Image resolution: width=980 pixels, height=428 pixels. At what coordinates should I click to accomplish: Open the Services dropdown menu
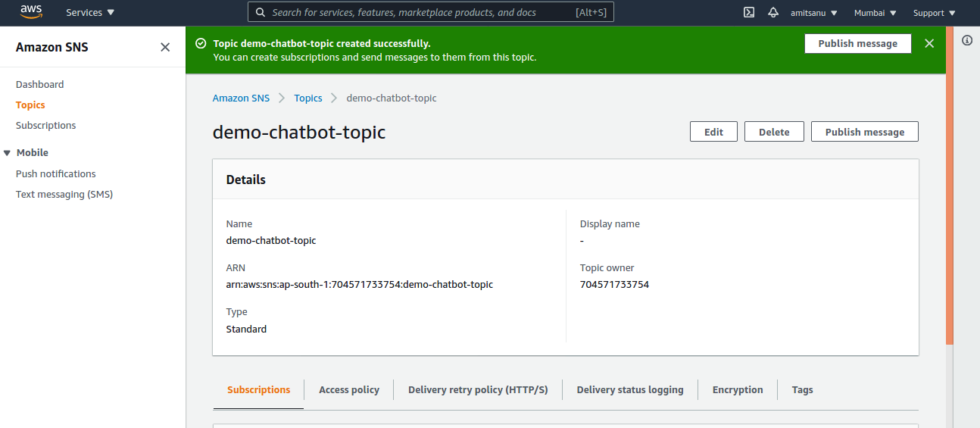point(90,12)
